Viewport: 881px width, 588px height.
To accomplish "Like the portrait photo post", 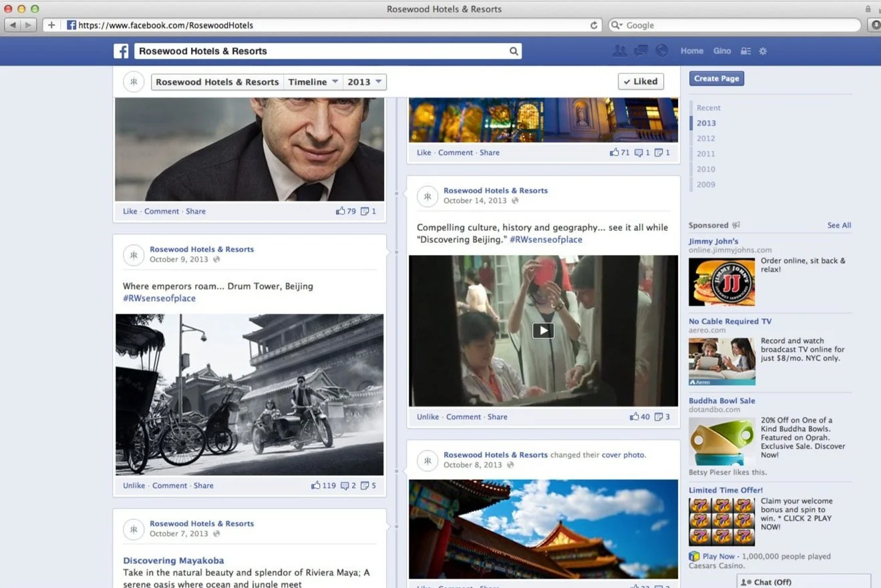I will tap(130, 211).
